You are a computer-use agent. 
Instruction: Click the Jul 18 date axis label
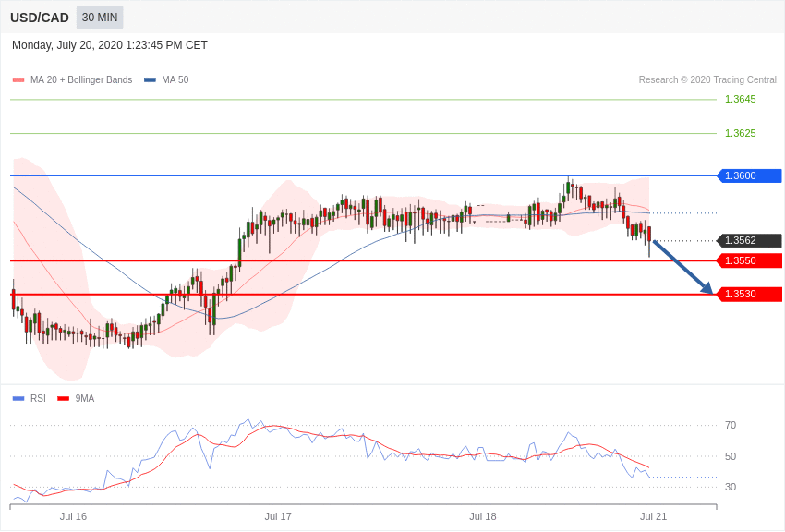click(x=483, y=516)
